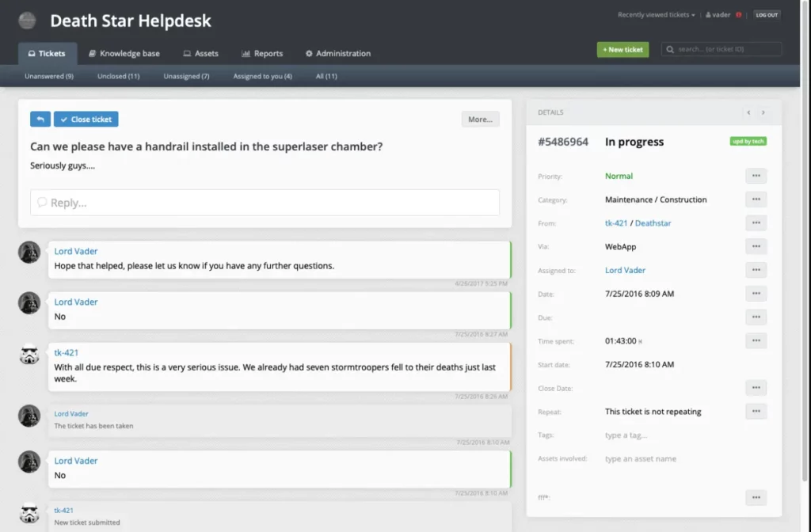Image resolution: width=811 pixels, height=532 pixels.
Task: Open the Administration tab
Action: tap(337, 53)
